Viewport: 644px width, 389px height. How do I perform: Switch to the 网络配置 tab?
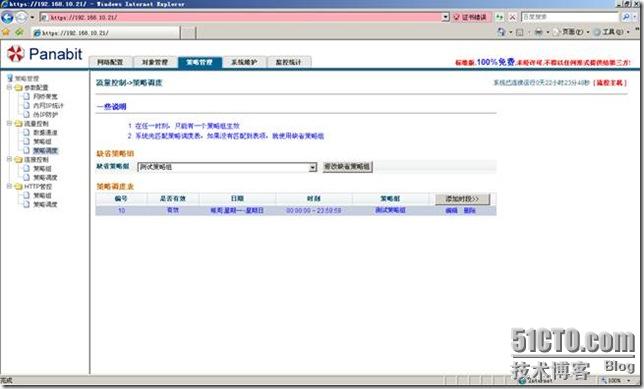tap(110, 62)
